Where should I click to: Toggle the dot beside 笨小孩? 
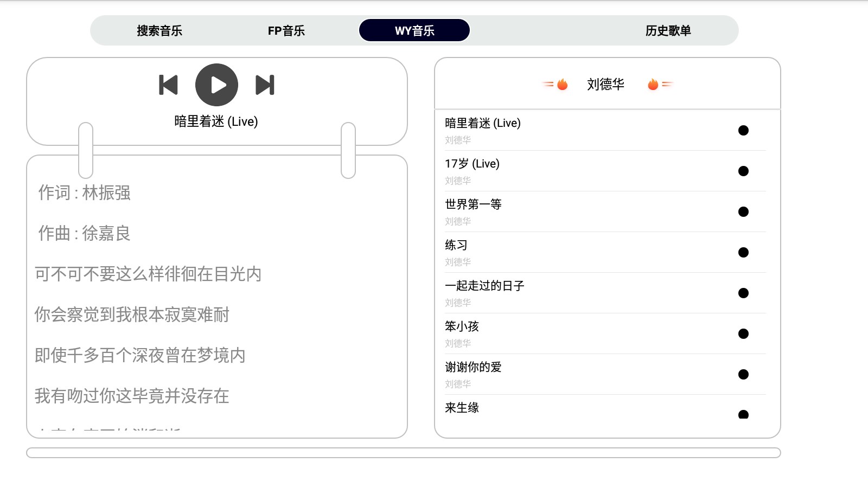point(743,333)
